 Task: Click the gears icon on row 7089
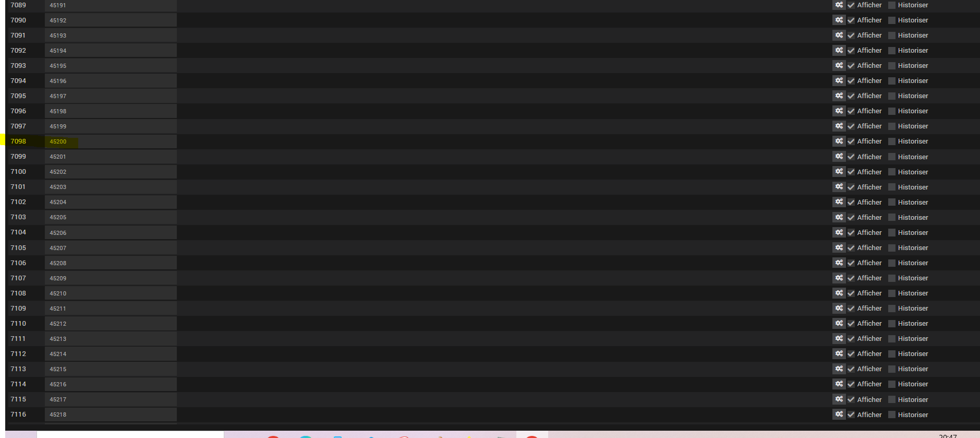tap(839, 5)
